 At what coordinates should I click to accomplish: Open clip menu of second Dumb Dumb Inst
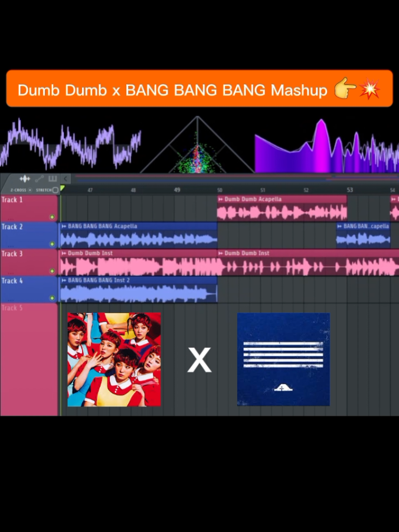tap(221, 253)
